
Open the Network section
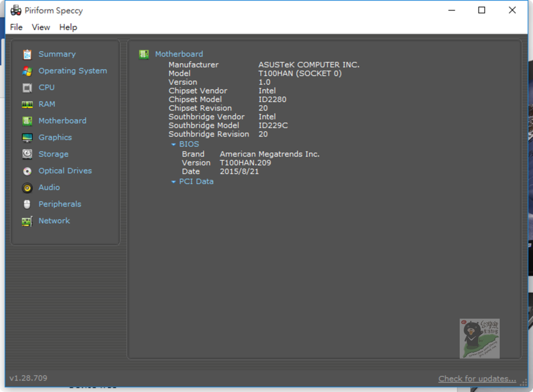pos(54,221)
